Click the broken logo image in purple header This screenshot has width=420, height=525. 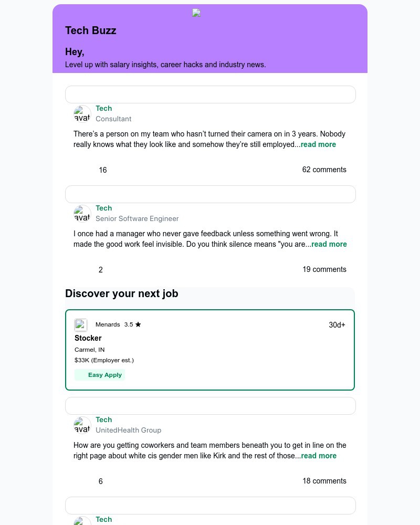[196, 13]
